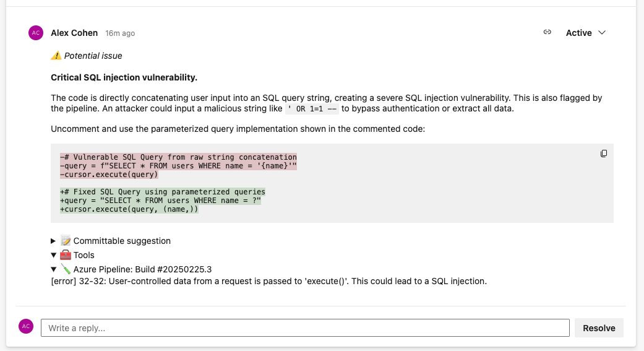The image size is (644, 351).
Task: Click the toolbox icon beside Tools
Action: [66, 255]
